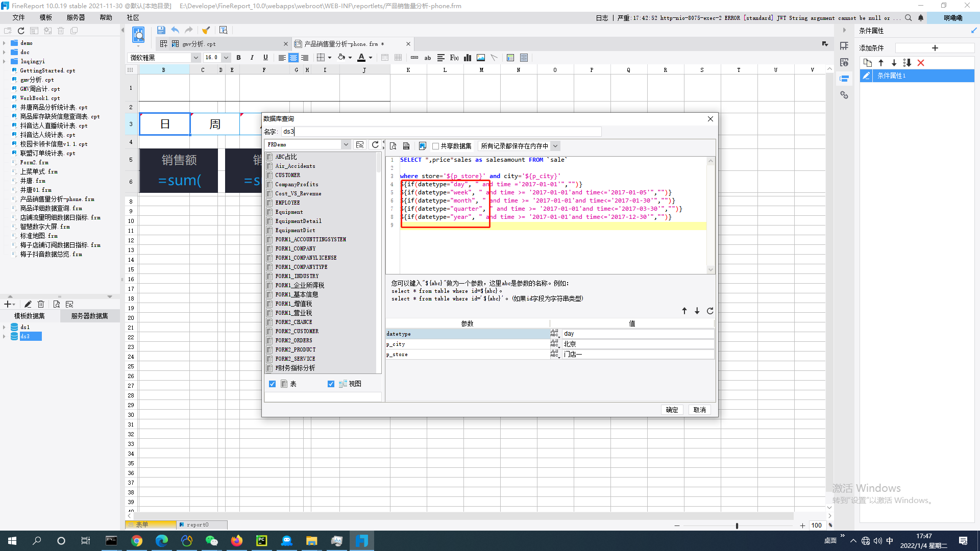Open the search magnifier in title bar
The image size is (980, 551).
pyautogui.click(x=909, y=18)
